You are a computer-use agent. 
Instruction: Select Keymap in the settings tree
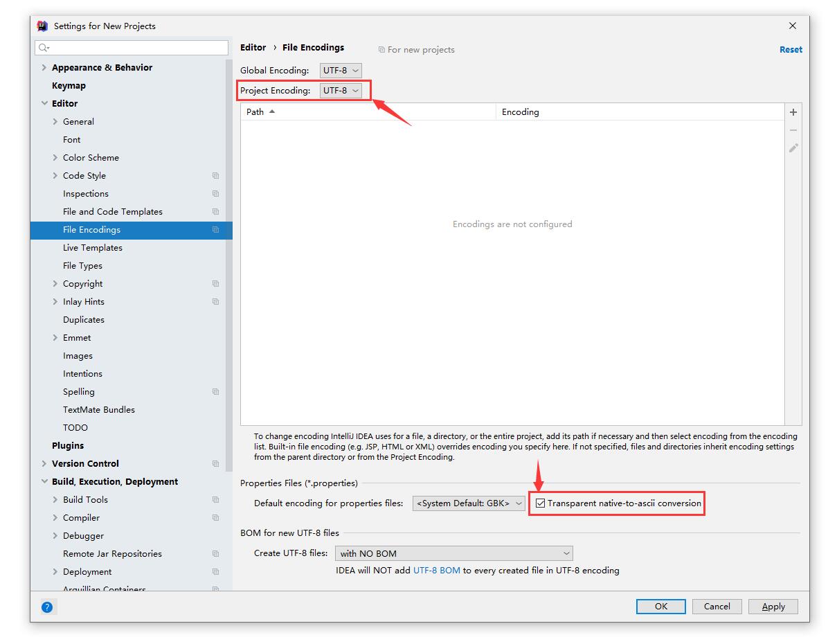coord(69,86)
